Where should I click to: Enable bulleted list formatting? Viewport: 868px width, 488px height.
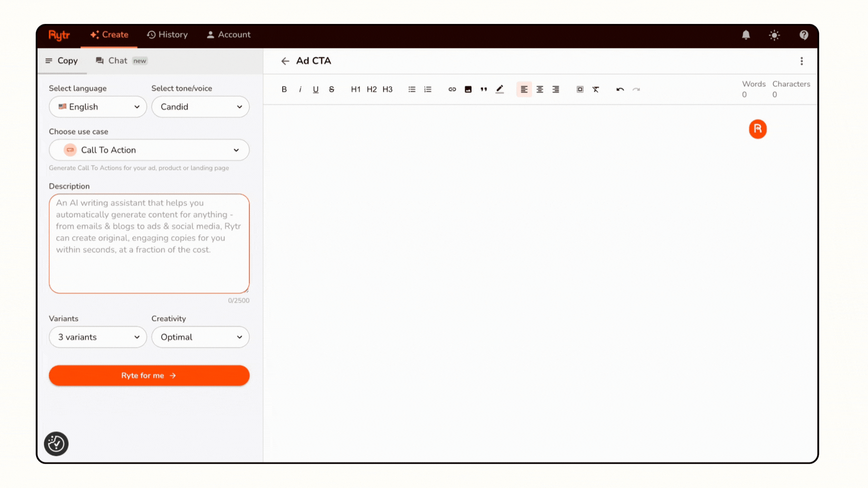(412, 89)
